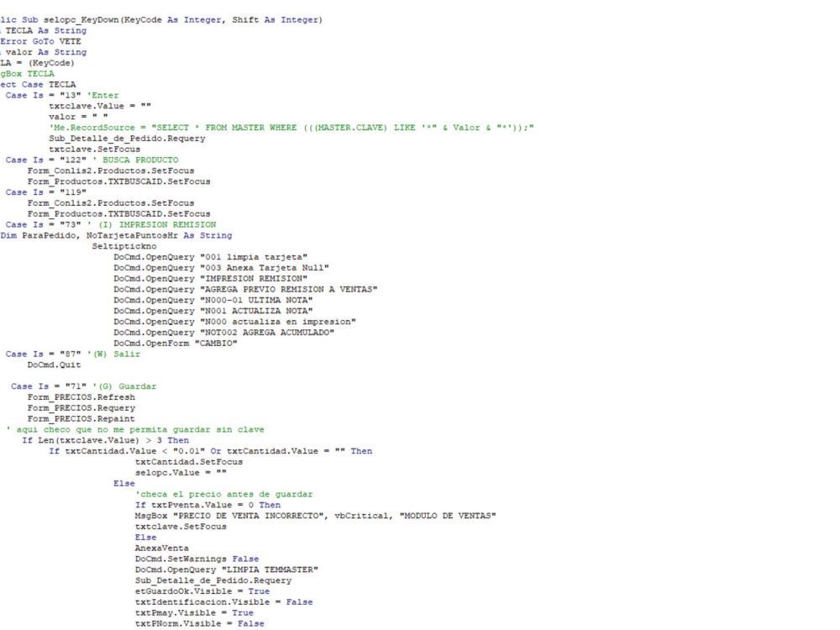Screen dimensions: 840x630
Task: Click the '(KeyCode)' assignment line
Action: click(x=38, y=63)
